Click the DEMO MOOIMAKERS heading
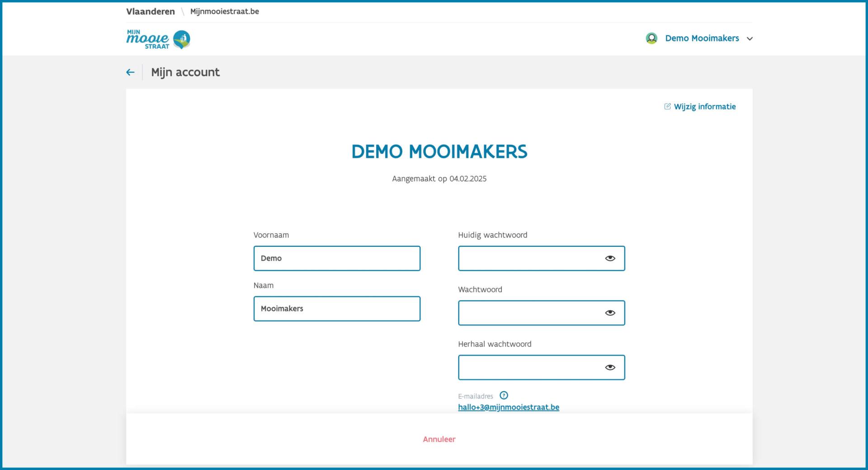 pyautogui.click(x=439, y=152)
